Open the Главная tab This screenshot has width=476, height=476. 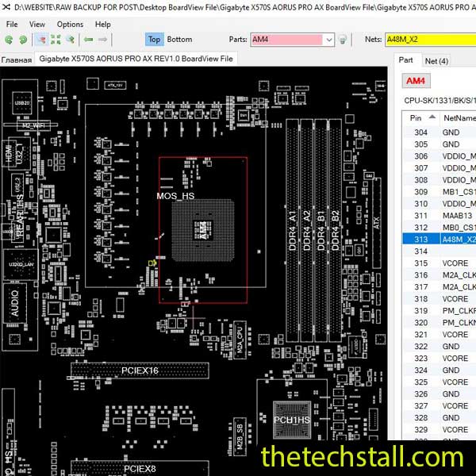pyautogui.click(x=17, y=59)
